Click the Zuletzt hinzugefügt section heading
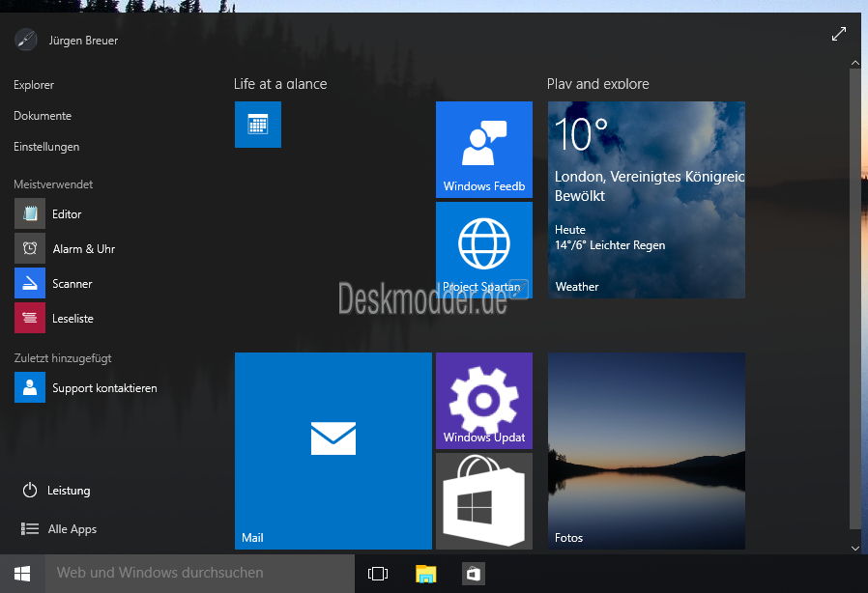 63,358
